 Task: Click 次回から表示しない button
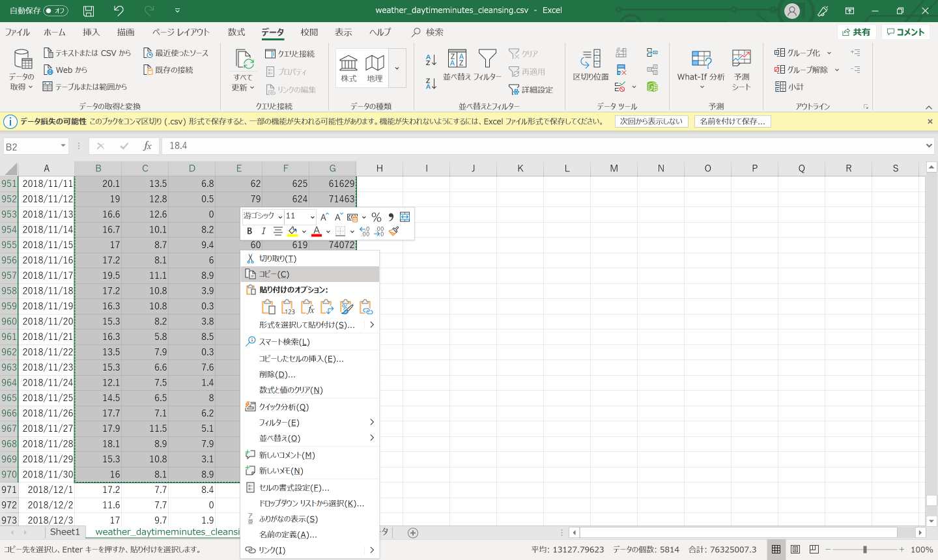tap(651, 121)
